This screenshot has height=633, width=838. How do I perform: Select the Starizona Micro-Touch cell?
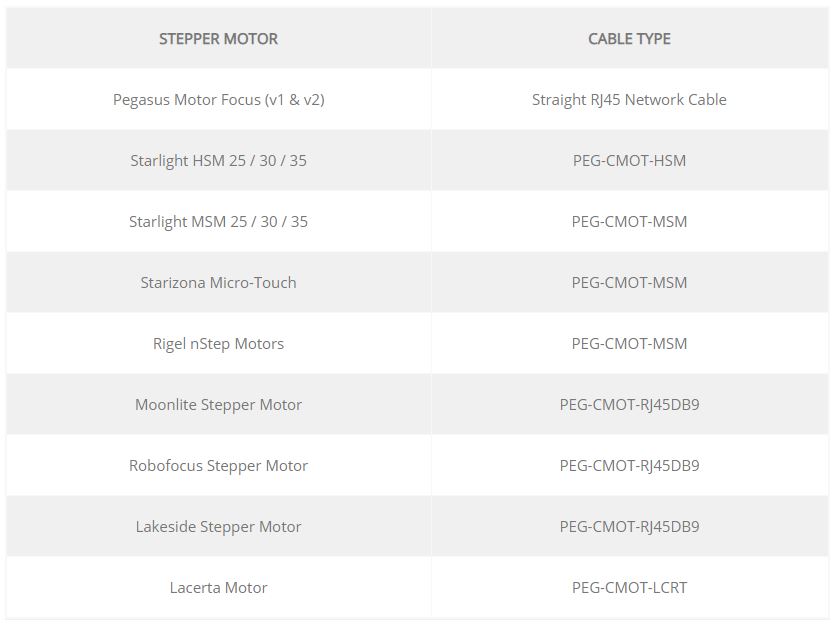pyautogui.click(x=219, y=282)
